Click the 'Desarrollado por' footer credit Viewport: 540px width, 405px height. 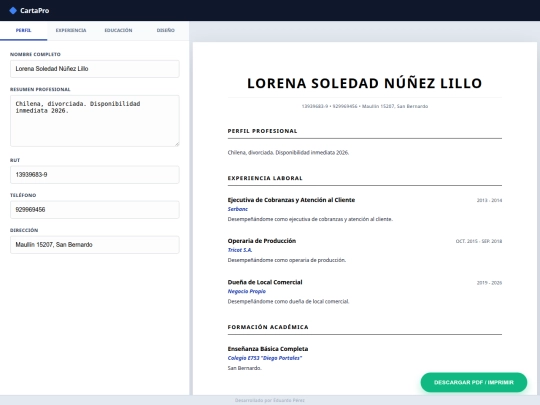point(270,400)
